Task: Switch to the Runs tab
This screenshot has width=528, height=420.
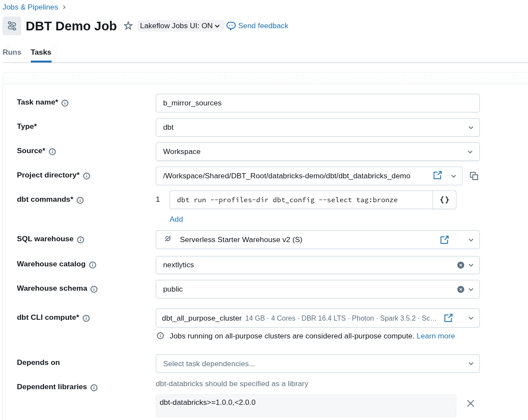Action: pyautogui.click(x=12, y=52)
